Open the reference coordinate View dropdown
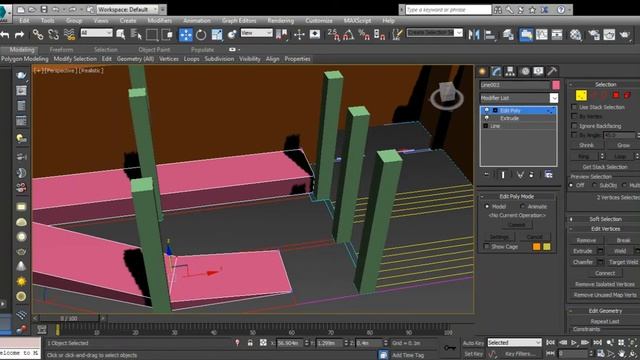 [x=256, y=33]
